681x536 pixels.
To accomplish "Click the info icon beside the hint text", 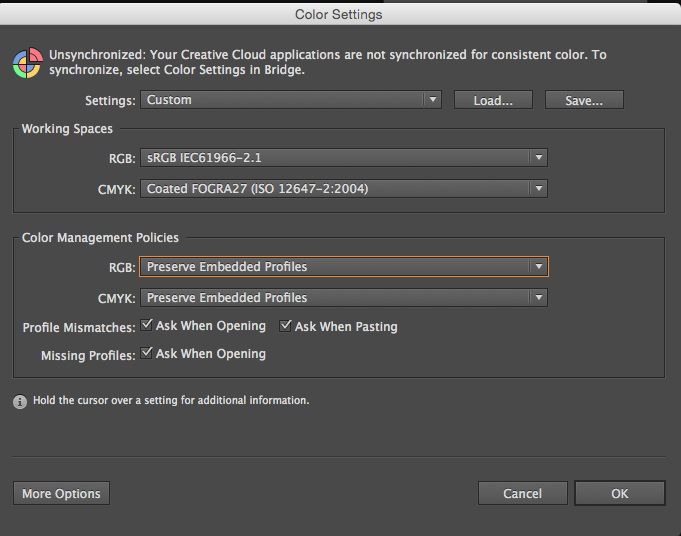I will click(x=20, y=401).
